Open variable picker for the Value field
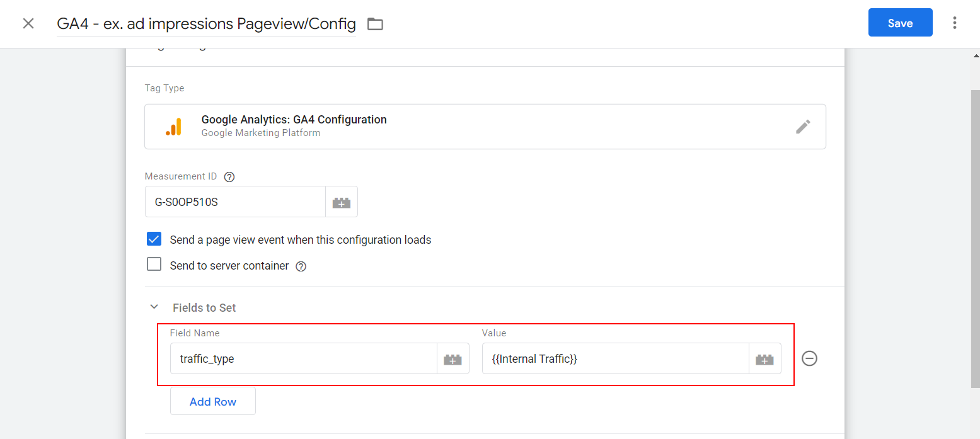The width and height of the screenshot is (980, 439). pos(764,358)
